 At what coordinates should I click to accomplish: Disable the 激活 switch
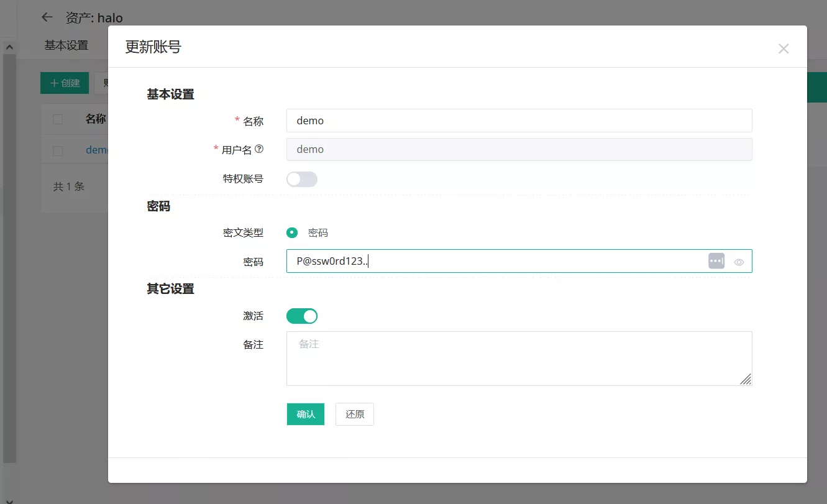coord(302,316)
